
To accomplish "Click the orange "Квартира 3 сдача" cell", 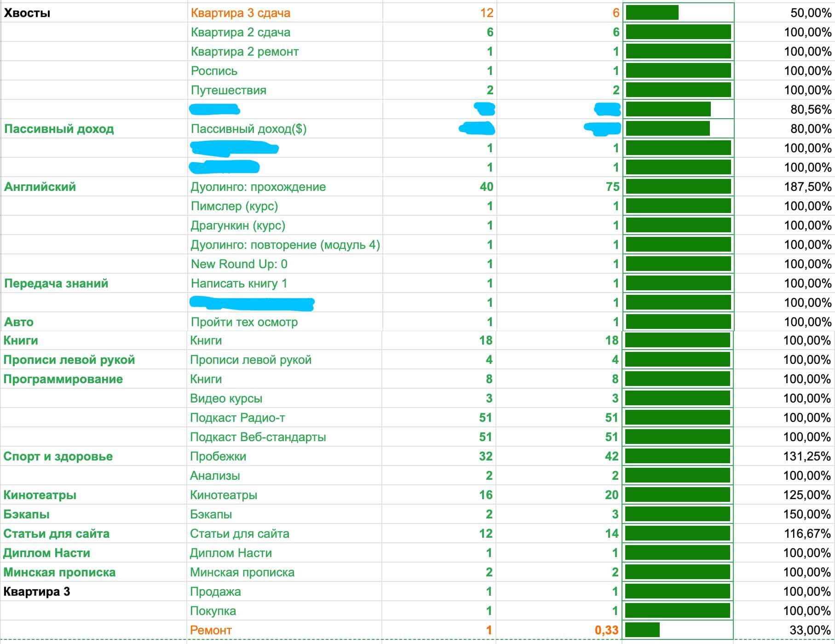I will [x=241, y=13].
